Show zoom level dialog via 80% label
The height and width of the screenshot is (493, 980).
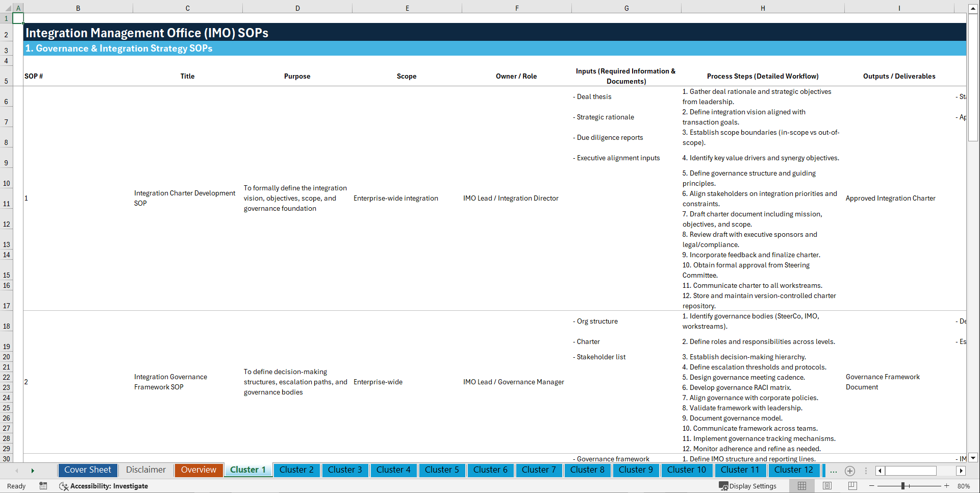(x=964, y=486)
